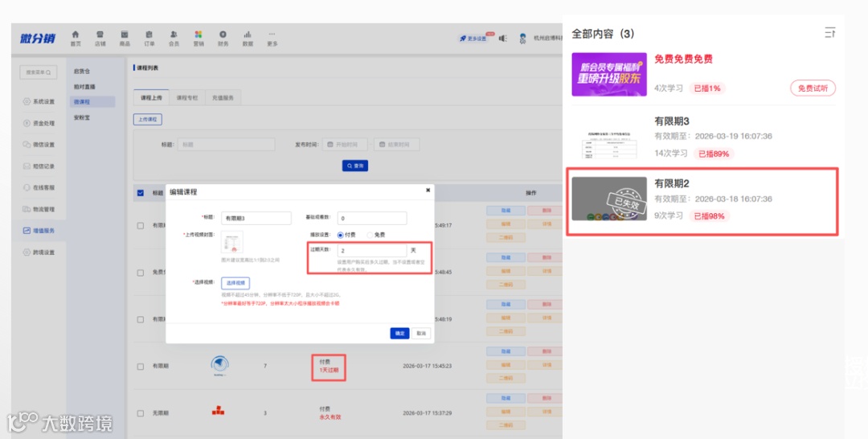Click 隐藏 in the 无限期 row
The width and height of the screenshot is (868, 439).
point(506,398)
